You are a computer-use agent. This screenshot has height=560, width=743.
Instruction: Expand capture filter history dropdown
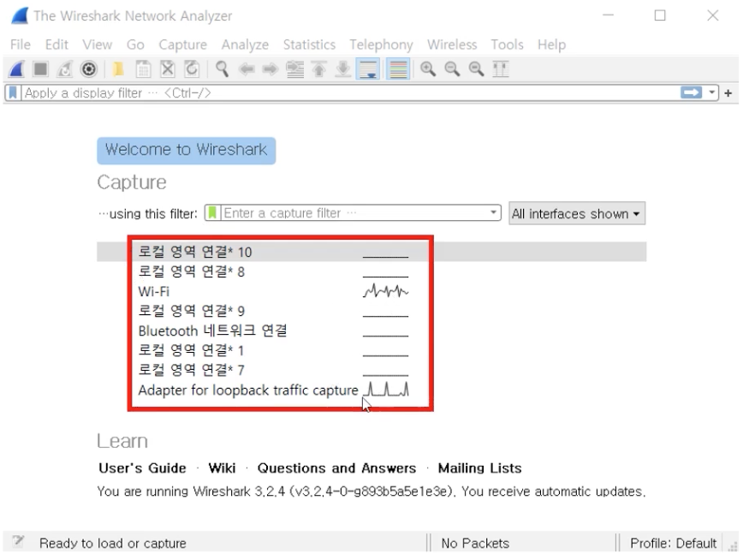coord(494,212)
